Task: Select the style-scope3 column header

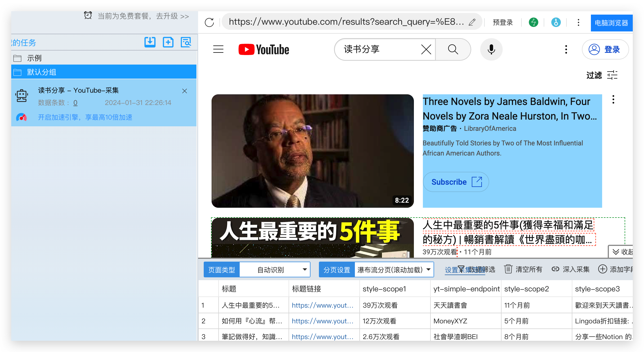Action: (602, 289)
